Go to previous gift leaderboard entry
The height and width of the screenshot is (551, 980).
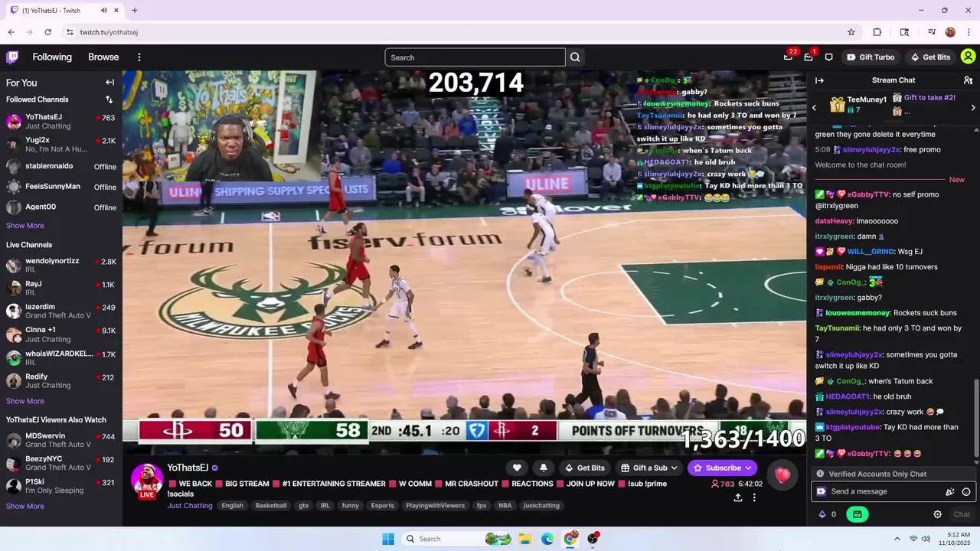[x=815, y=107]
